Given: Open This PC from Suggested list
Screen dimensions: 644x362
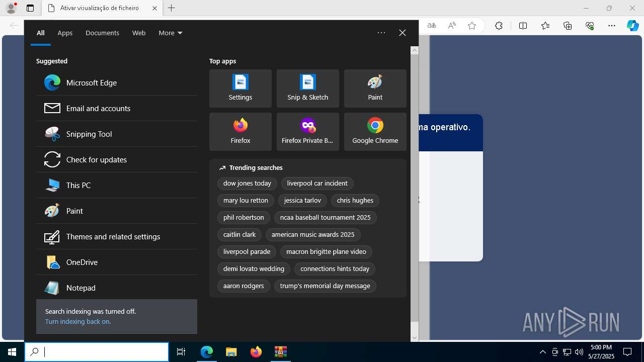Looking at the screenshot, I should tap(117, 186).
